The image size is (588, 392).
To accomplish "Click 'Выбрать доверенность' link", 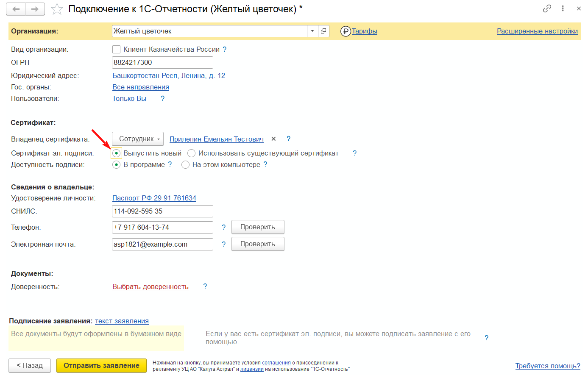I will (x=150, y=286).
